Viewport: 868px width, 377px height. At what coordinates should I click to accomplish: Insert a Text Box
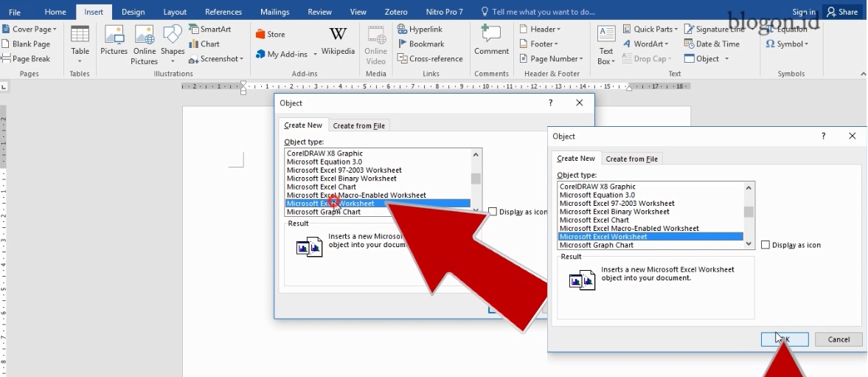(606, 45)
